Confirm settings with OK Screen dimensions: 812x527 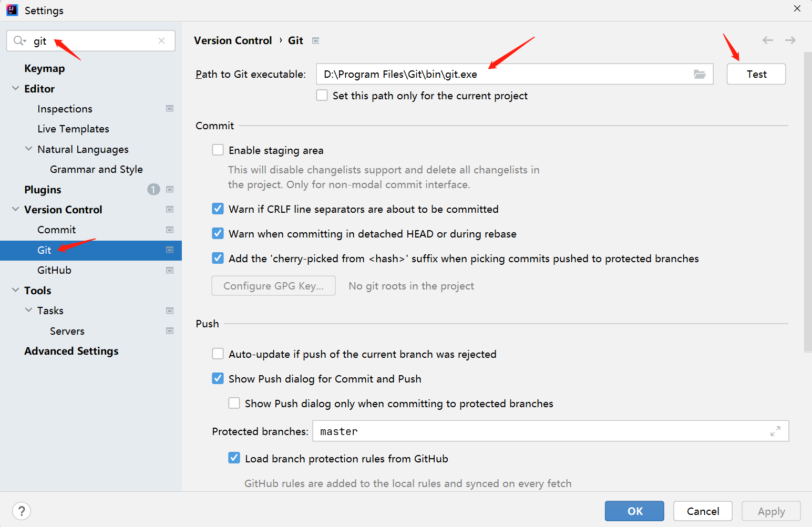[634, 511]
